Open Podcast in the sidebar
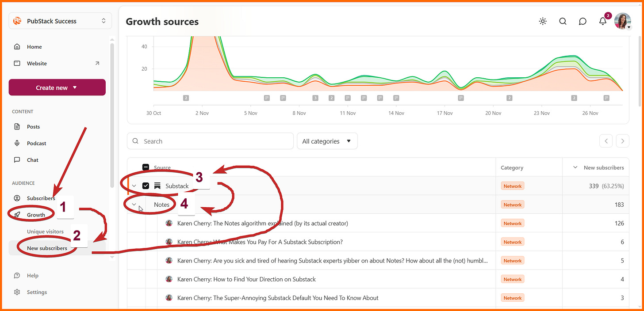 point(36,144)
